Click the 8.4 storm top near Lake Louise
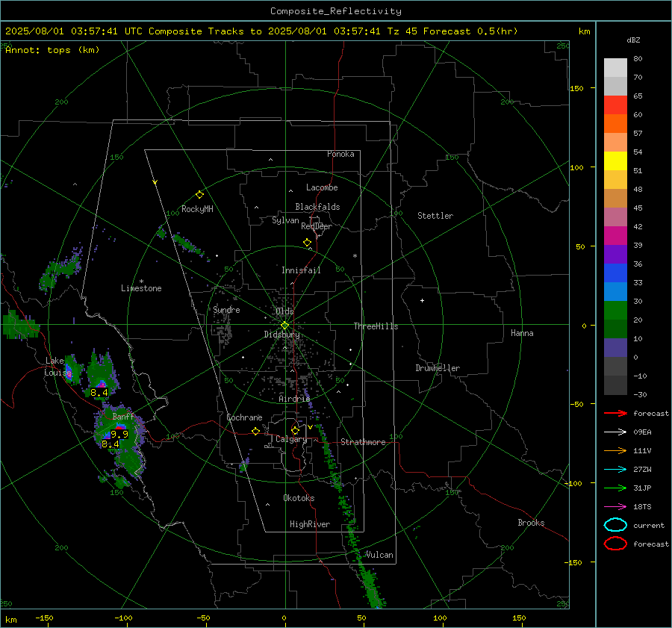672x628 pixels. click(x=99, y=392)
